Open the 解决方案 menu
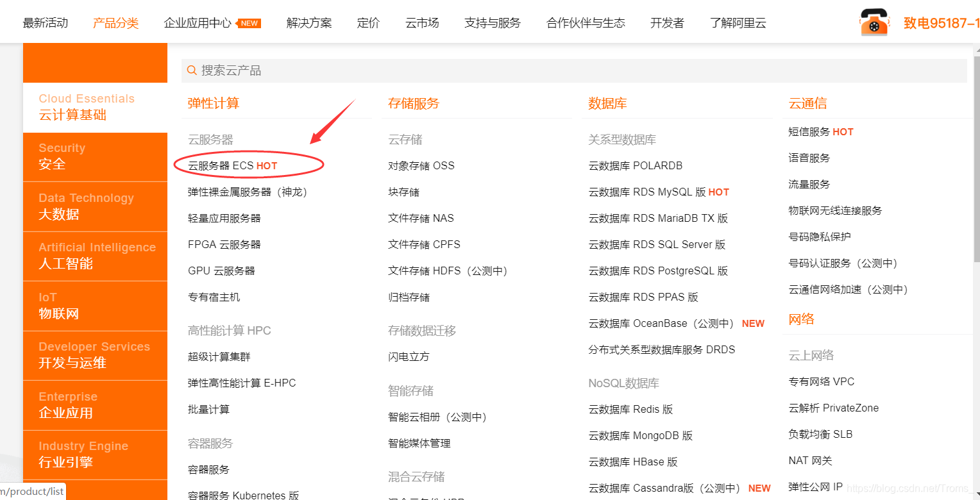 [x=309, y=23]
